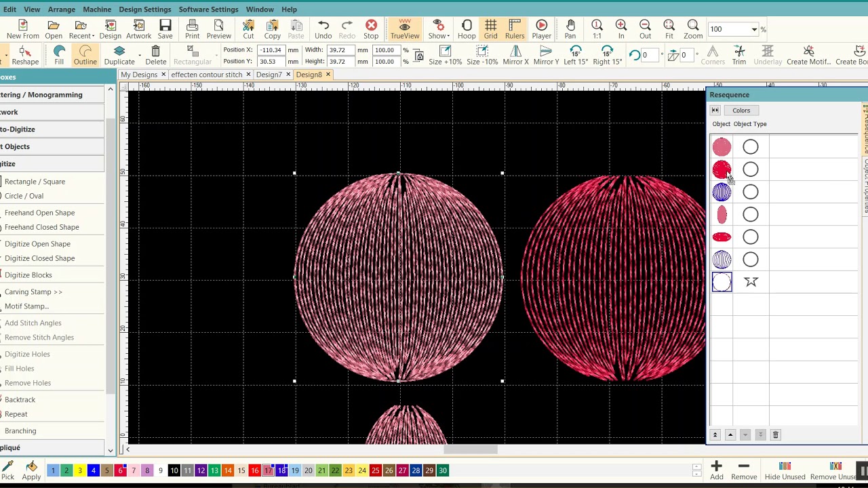Close the Design8 tab
The height and width of the screenshot is (488, 868).
click(x=328, y=75)
